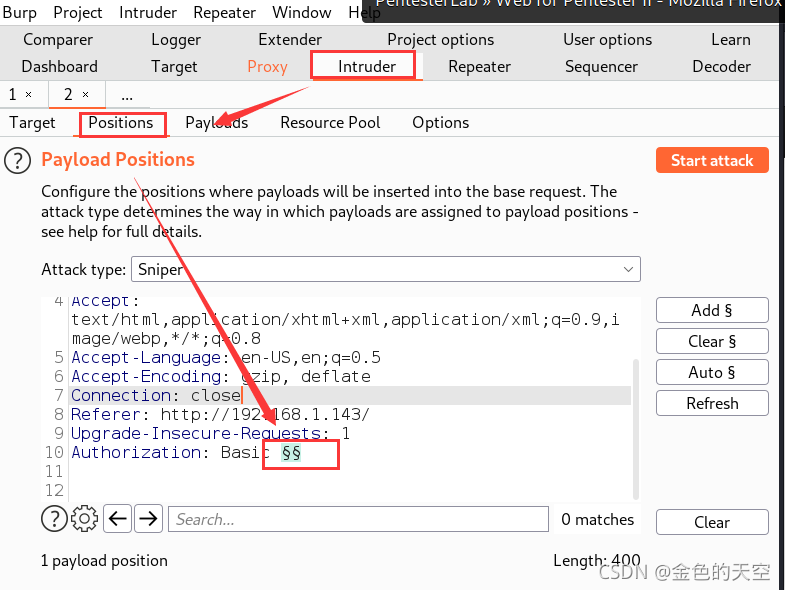Screen dimensions: 785x590
Task: Select the Intruder tool tab
Action: pos(366,67)
